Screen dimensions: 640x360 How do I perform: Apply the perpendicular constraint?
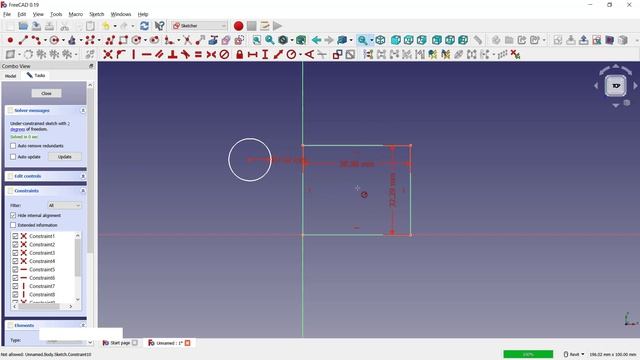tap(173, 54)
